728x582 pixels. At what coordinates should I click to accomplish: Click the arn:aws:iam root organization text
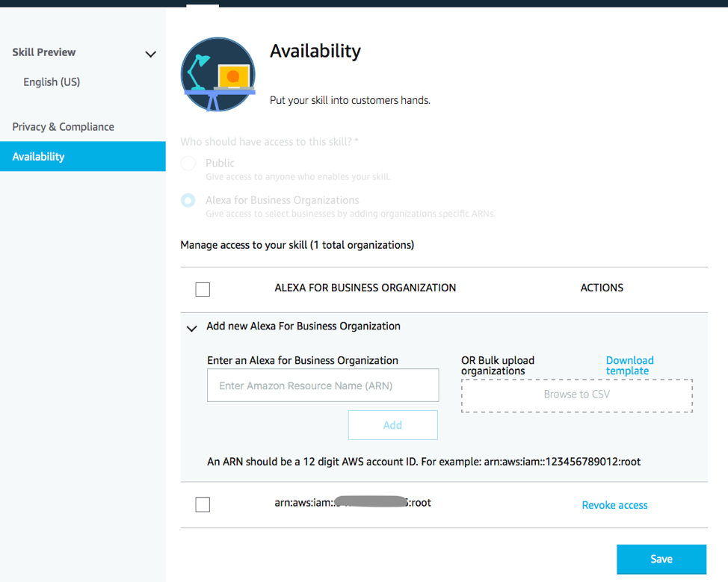coord(353,503)
